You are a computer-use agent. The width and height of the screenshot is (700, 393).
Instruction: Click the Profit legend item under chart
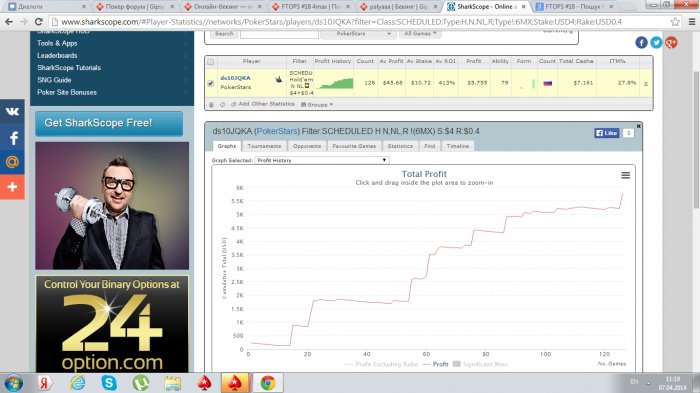click(435, 364)
